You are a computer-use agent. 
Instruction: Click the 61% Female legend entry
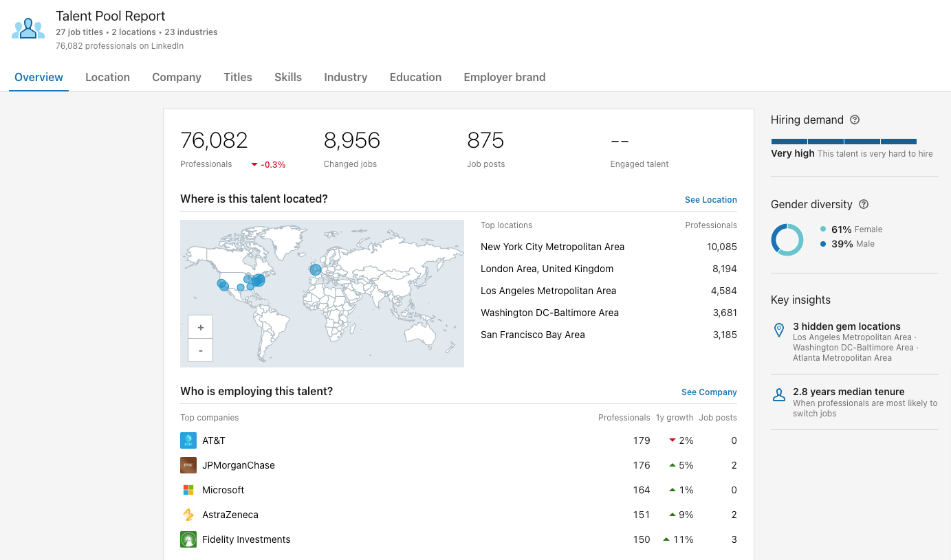851,229
